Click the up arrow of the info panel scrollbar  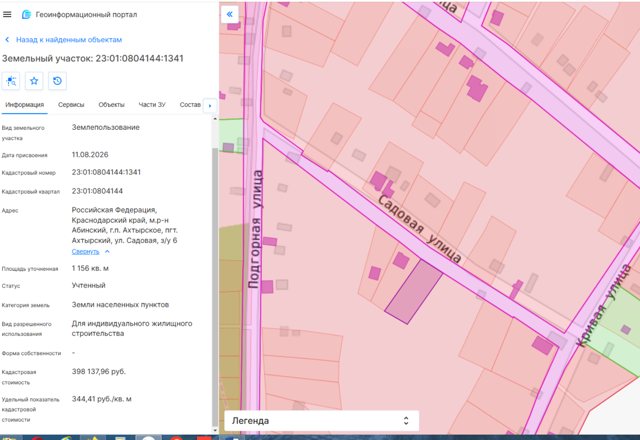click(215, 118)
